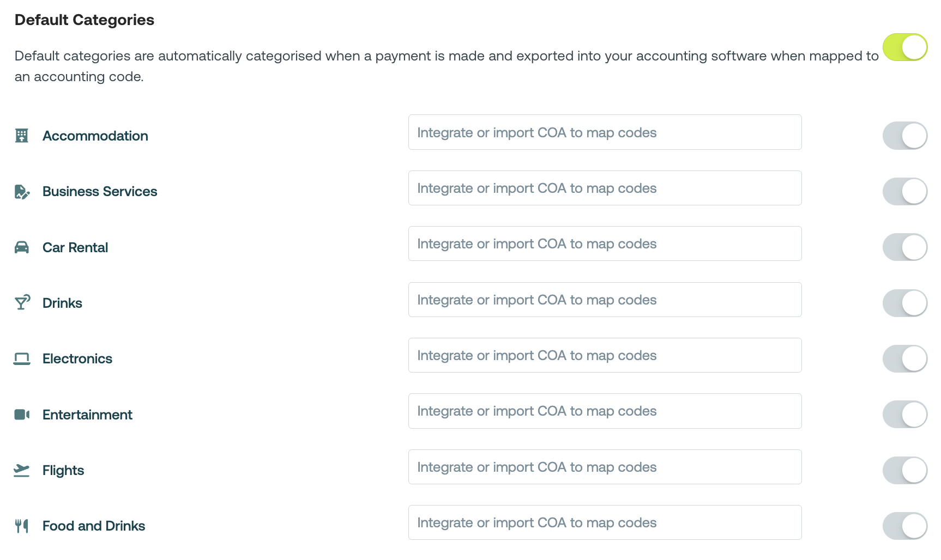Click the Entertainment video camera icon
Viewport: 941px width, 560px height.
coord(22,415)
